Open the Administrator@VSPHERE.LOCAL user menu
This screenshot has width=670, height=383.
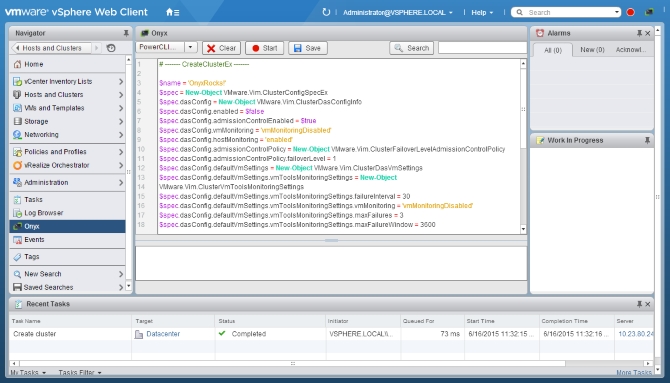(x=397, y=12)
